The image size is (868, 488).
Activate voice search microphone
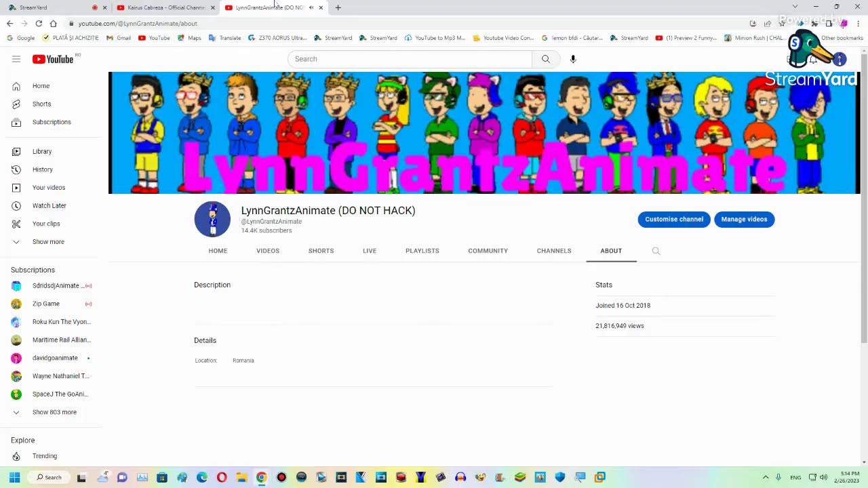coord(573,59)
